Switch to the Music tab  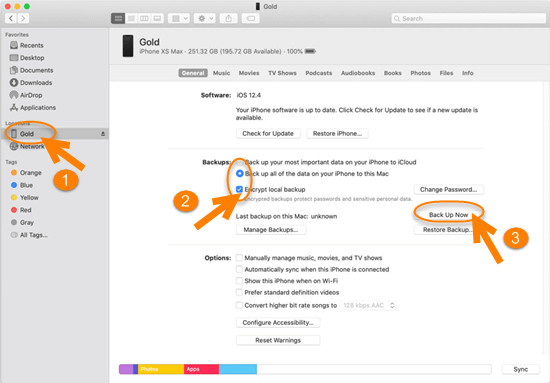[x=221, y=73]
